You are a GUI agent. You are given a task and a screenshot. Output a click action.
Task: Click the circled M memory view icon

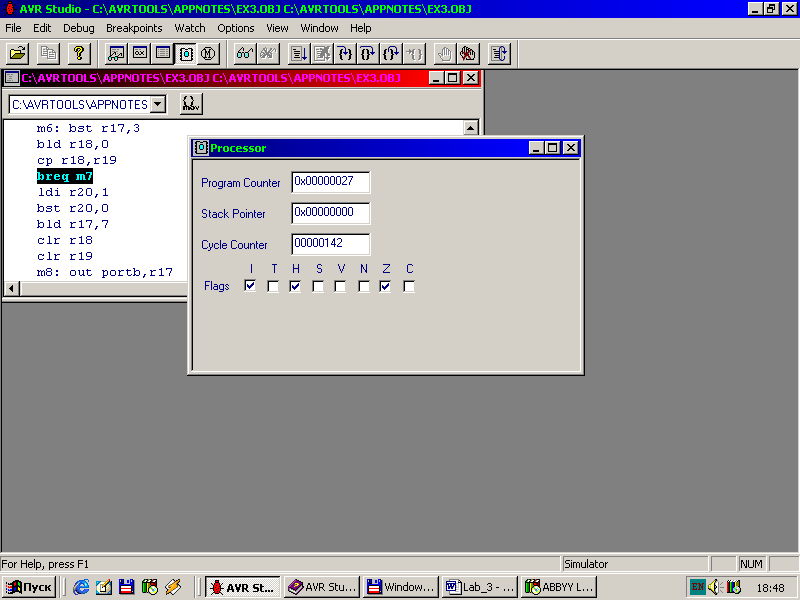208,54
